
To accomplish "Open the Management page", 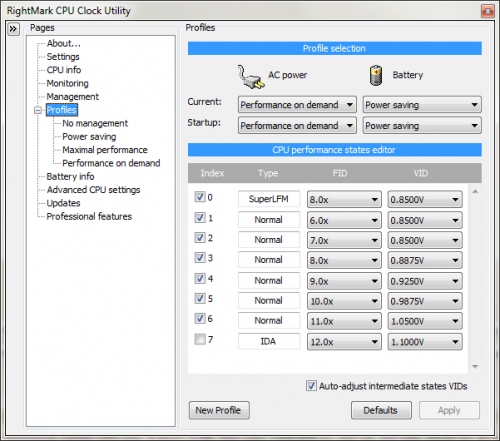I will pyautogui.click(x=72, y=97).
